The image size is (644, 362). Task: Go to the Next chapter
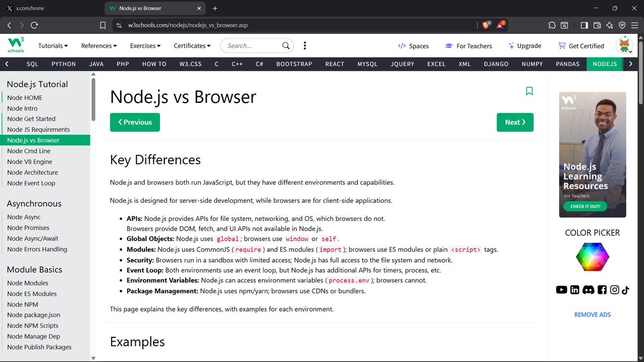pos(515,122)
